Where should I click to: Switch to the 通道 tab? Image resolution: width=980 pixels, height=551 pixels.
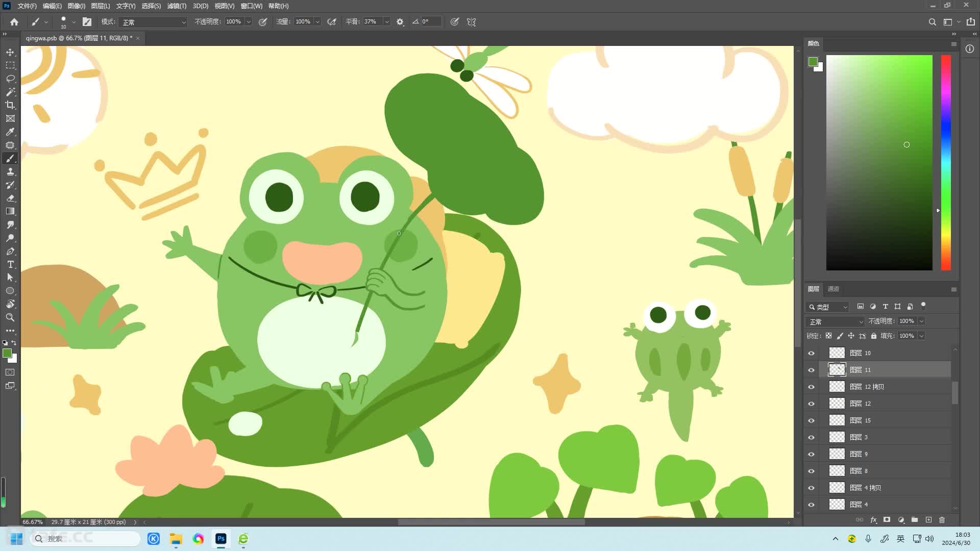(834, 289)
